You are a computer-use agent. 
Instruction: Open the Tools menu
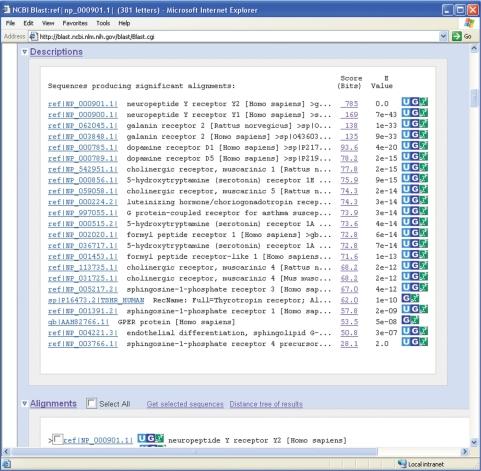pos(103,23)
